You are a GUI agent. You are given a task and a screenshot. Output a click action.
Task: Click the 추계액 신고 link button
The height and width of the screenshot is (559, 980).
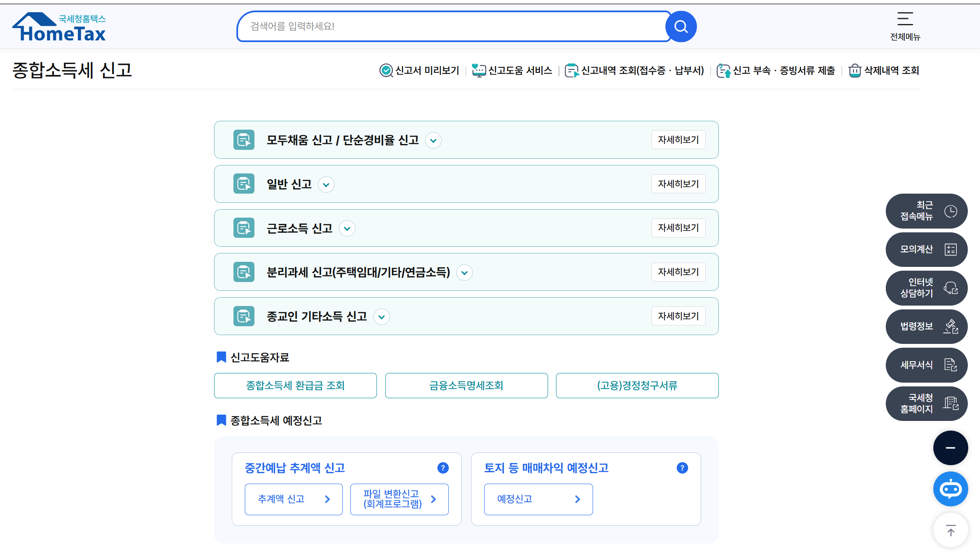(294, 499)
